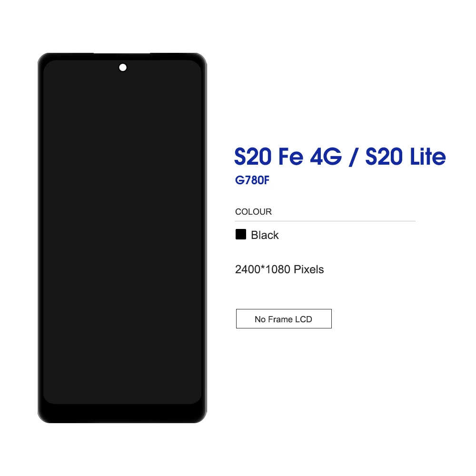
Task: Click the S20 Lite title text
Action: pyautogui.click(x=406, y=157)
